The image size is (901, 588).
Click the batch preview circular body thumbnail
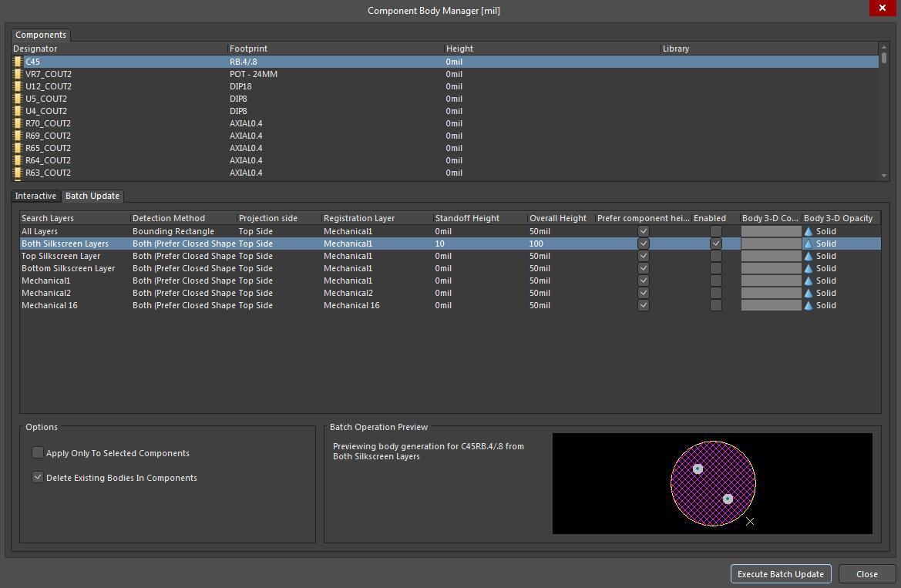pos(713,483)
